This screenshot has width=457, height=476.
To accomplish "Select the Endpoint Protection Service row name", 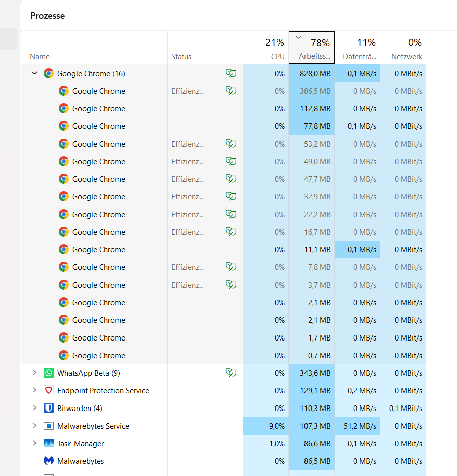I will (103, 391).
